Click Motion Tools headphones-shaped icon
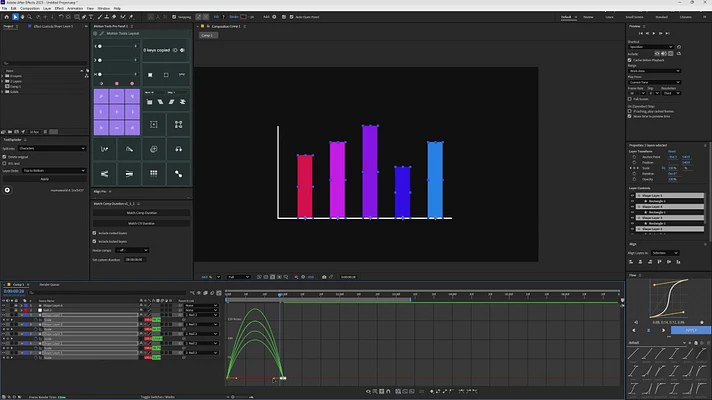 (178, 149)
